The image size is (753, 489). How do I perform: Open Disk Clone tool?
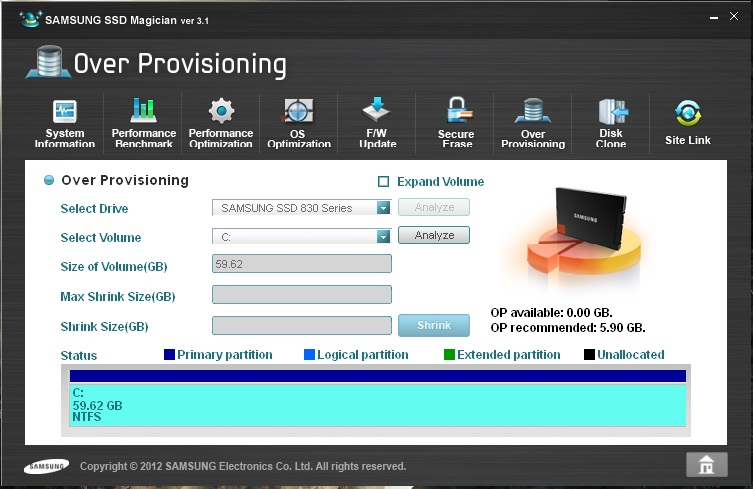pyautogui.click(x=611, y=123)
